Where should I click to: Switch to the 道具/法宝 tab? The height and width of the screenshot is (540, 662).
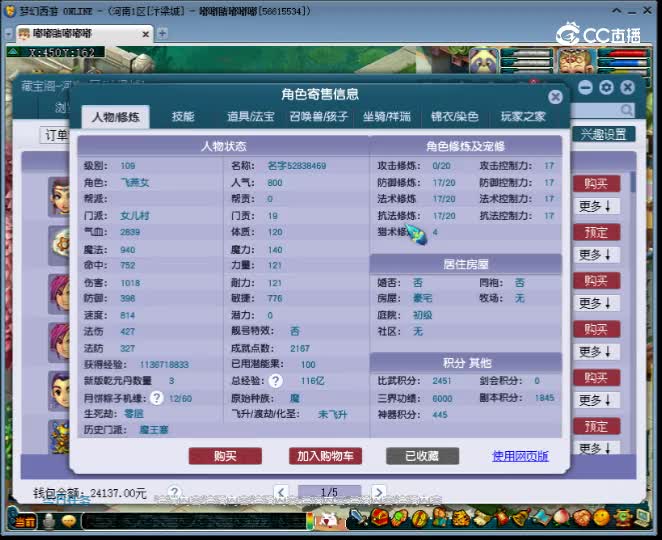(x=251, y=117)
